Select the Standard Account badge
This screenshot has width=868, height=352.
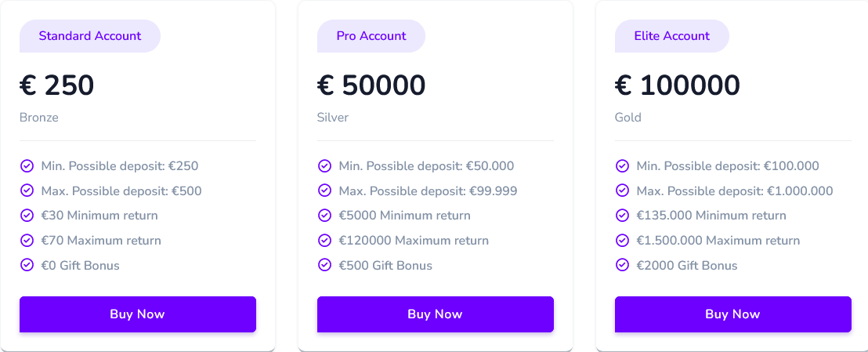[x=90, y=36]
